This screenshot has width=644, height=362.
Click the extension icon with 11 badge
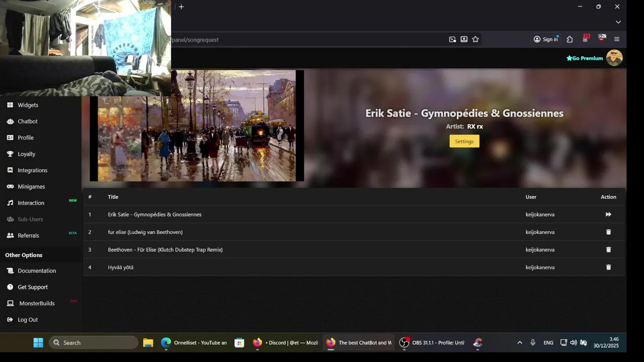(x=586, y=39)
